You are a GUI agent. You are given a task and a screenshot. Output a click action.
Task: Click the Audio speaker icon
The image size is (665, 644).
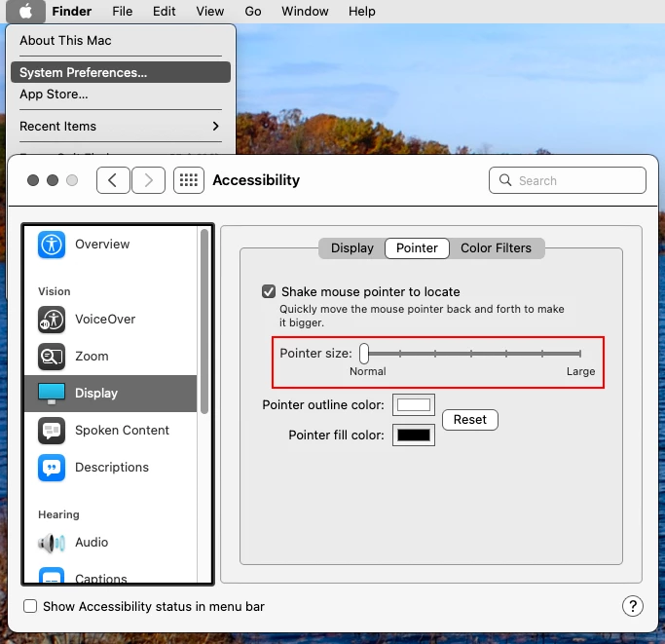click(52, 543)
